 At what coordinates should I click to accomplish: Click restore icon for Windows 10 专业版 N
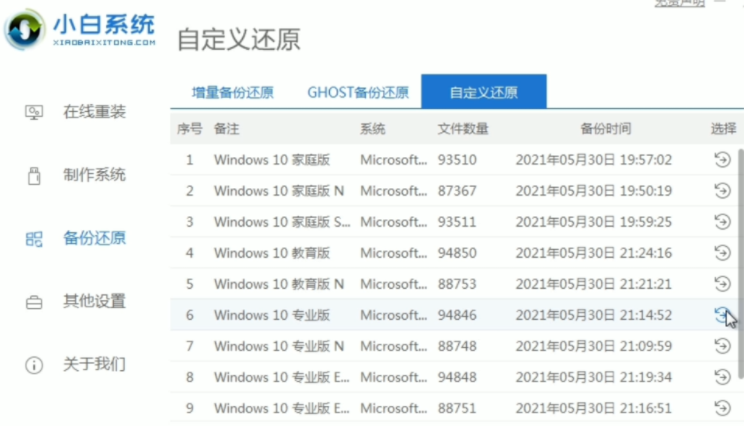(x=722, y=346)
